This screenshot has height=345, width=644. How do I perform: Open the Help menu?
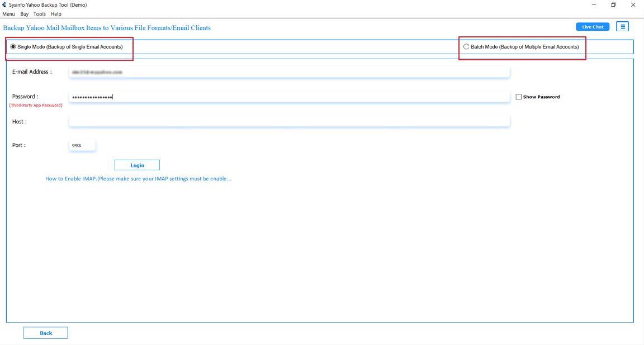pos(56,14)
